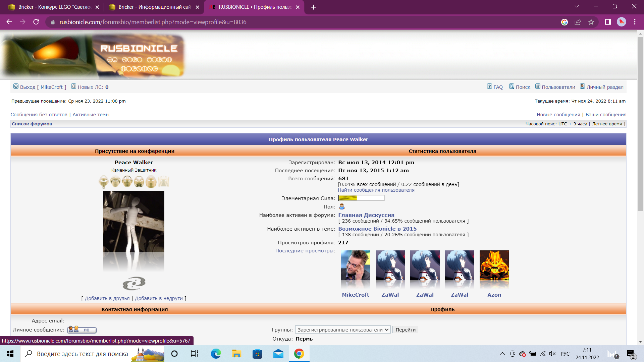Close the RUSBIONICLE profile tab
The width and height of the screenshot is (644, 362).
pos(298,7)
